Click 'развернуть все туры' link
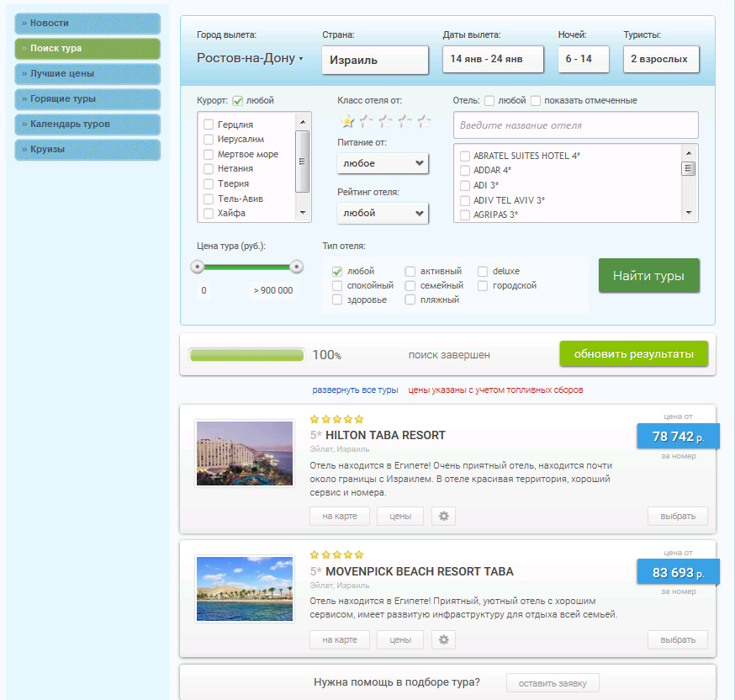 point(355,390)
